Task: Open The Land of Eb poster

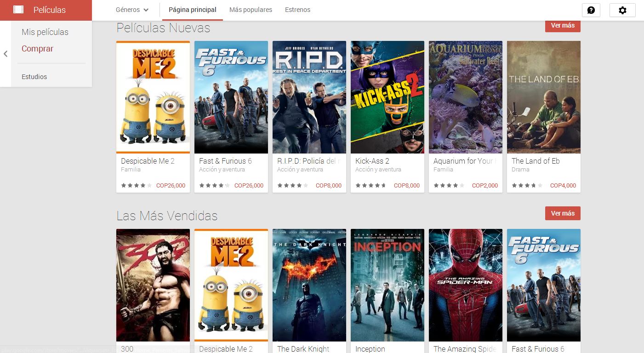Action: tap(544, 97)
